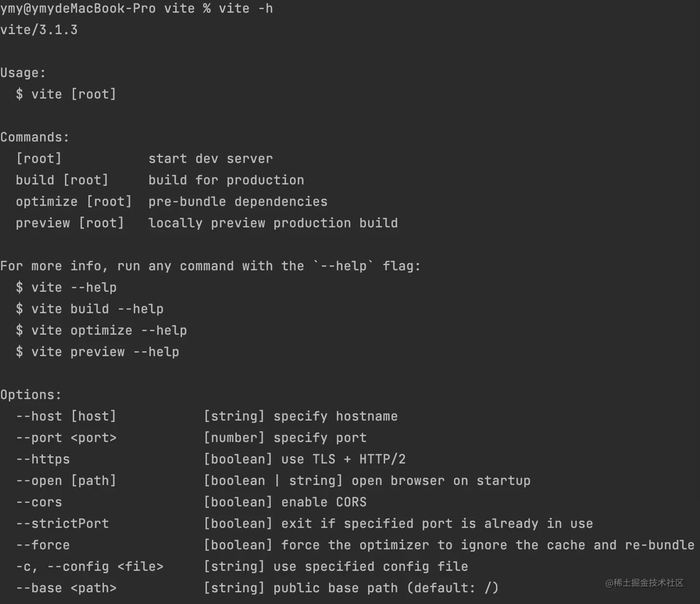This screenshot has height=604, width=700.
Task: Click the "Commands:" heading
Action: pos(35,138)
